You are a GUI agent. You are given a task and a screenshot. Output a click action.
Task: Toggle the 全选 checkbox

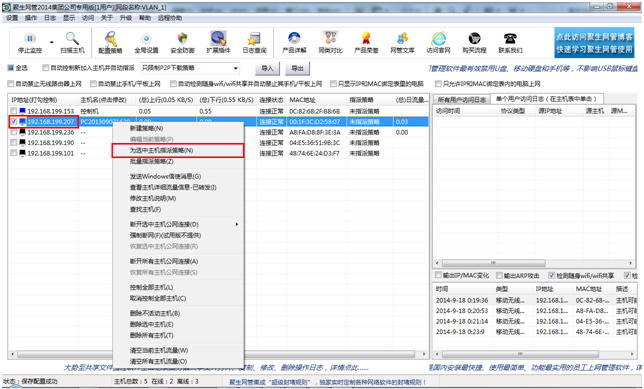(x=11, y=68)
